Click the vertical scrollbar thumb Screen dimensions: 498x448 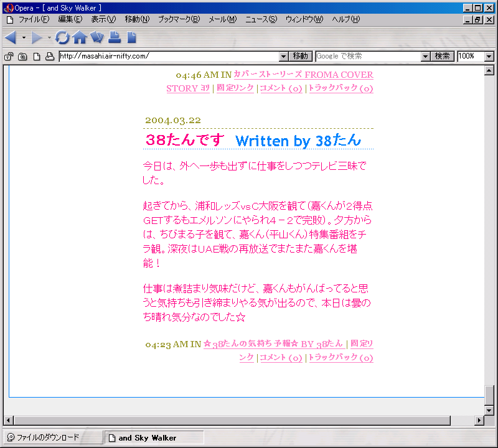point(489,395)
